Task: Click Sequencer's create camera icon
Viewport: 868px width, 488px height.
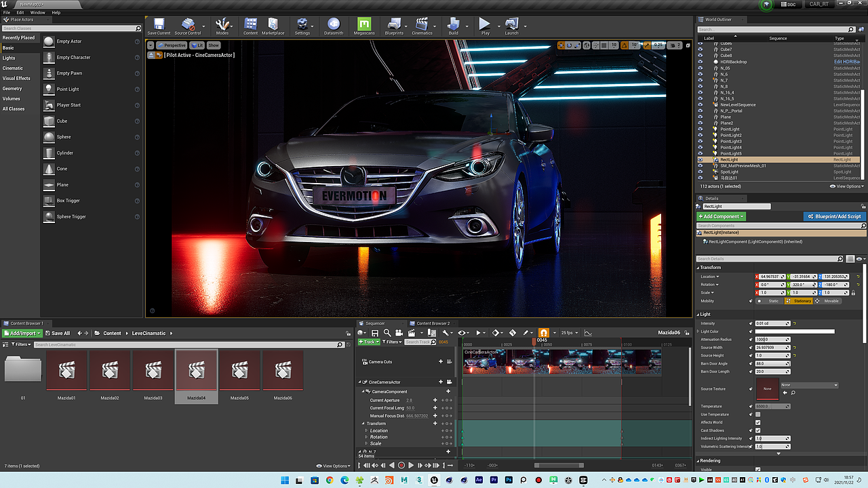Action: (x=399, y=333)
